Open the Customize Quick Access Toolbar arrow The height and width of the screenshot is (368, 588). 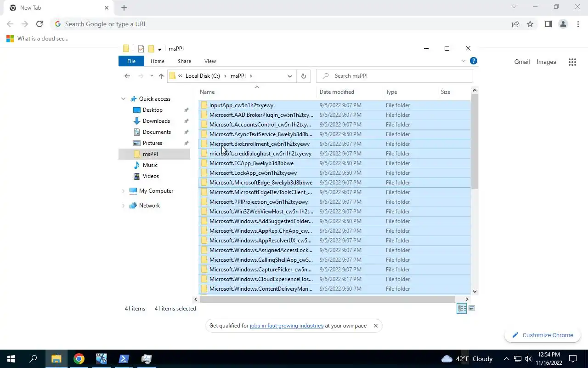159,49
